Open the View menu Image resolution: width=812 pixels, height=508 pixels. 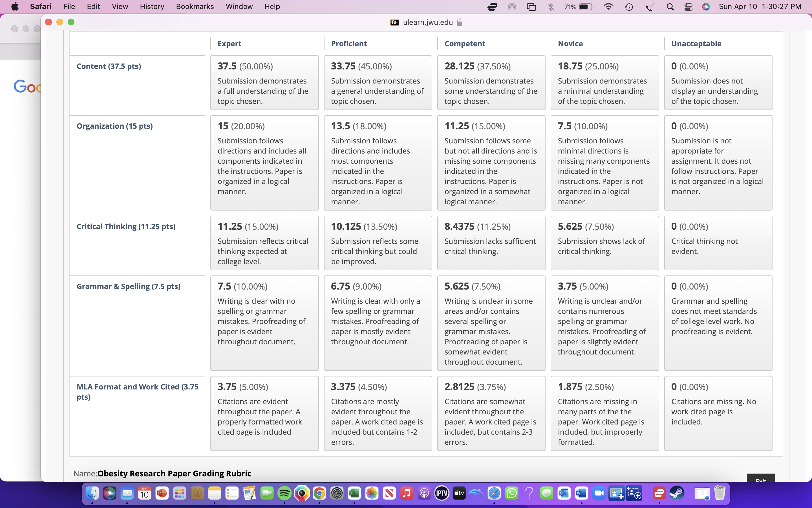pyautogui.click(x=120, y=7)
